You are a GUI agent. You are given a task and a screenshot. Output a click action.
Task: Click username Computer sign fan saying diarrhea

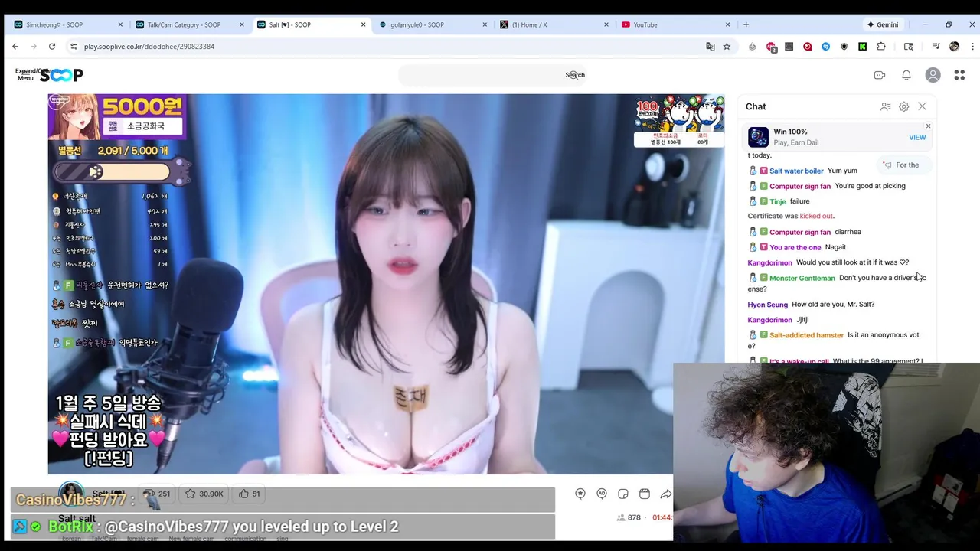coord(800,232)
